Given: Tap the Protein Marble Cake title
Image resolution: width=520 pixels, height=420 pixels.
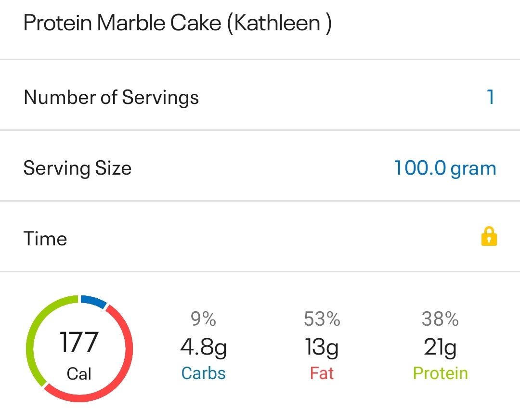Looking at the screenshot, I should [177, 23].
